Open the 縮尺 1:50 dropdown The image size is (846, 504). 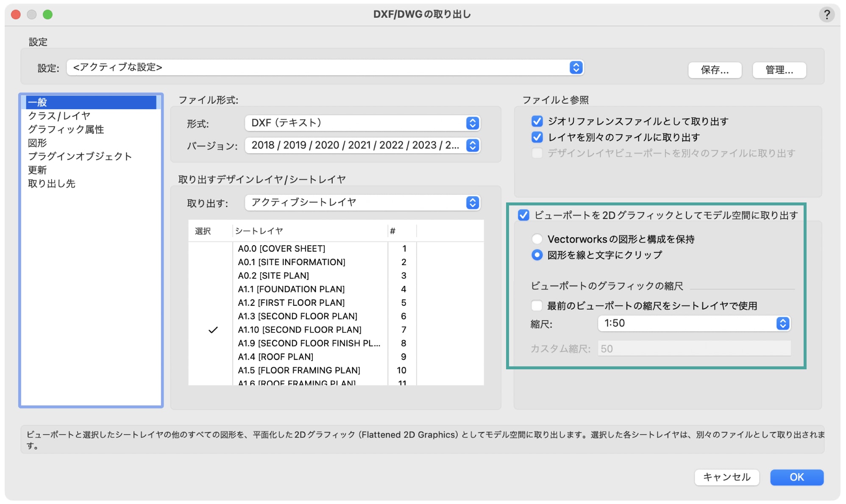click(694, 323)
